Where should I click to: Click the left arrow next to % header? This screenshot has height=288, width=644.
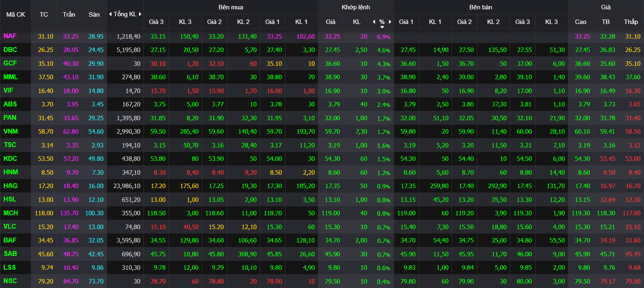(x=374, y=22)
